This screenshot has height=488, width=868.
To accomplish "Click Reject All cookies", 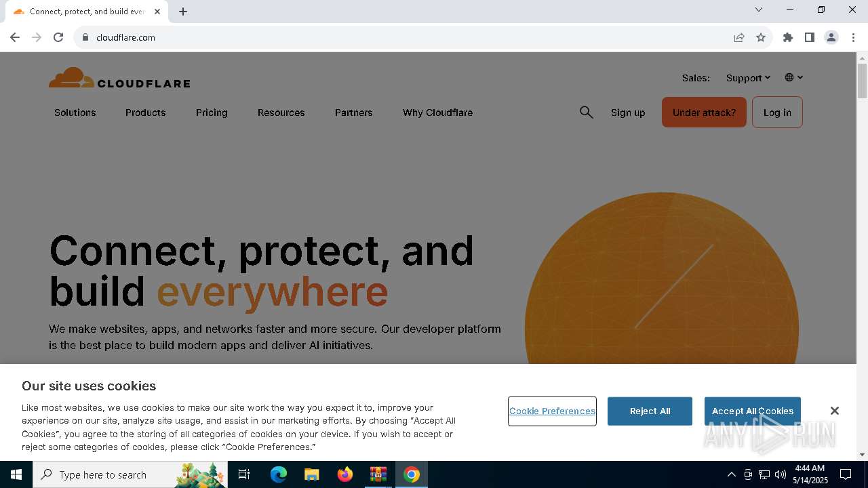I will tap(650, 411).
